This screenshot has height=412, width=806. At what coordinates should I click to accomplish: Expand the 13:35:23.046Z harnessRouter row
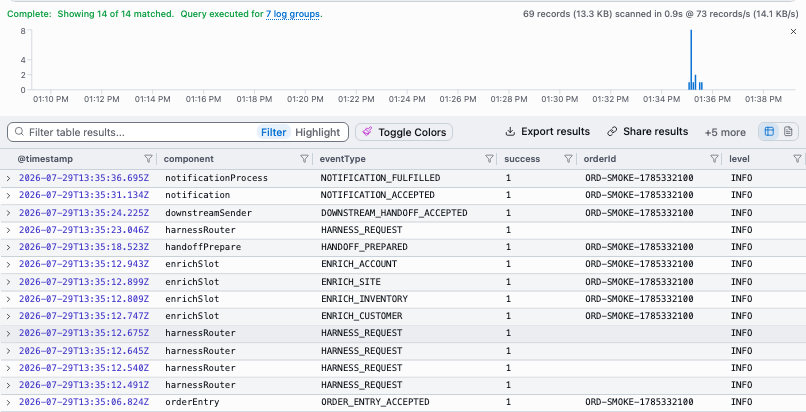tap(8, 230)
